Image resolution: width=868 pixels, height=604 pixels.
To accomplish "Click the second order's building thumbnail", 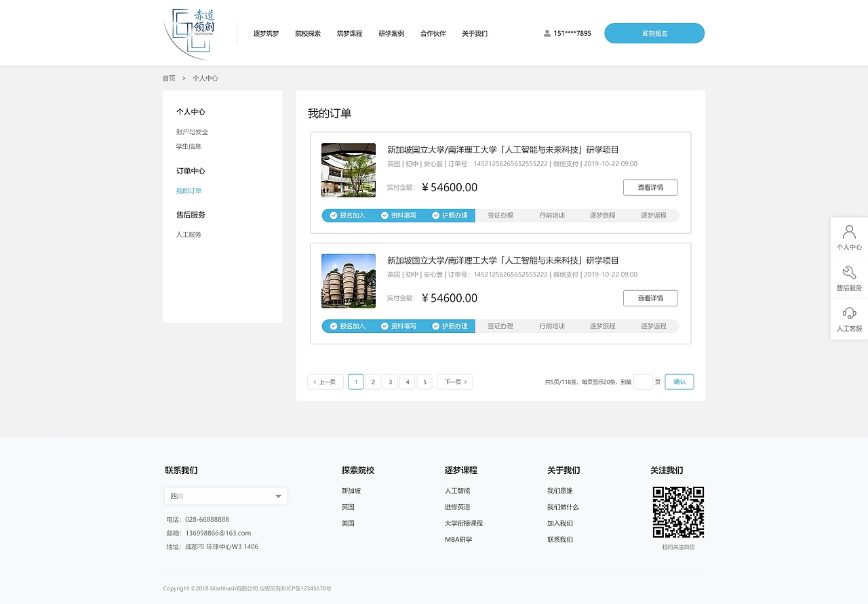I will click(348, 281).
